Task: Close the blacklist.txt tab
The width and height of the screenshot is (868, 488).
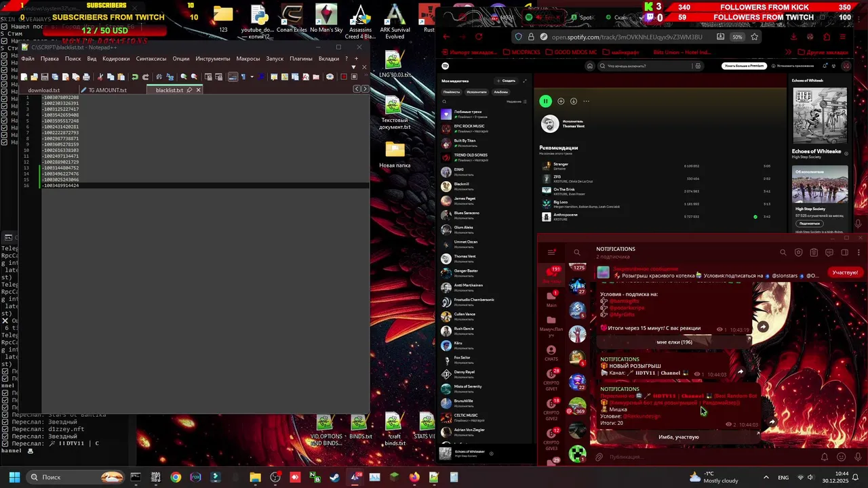Action: pyautogui.click(x=198, y=89)
